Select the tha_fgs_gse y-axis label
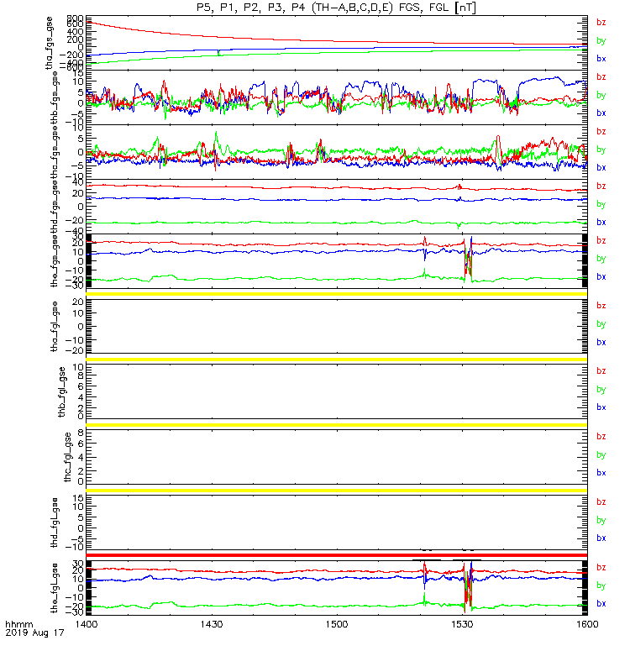The image size is (630, 672). click(50, 43)
